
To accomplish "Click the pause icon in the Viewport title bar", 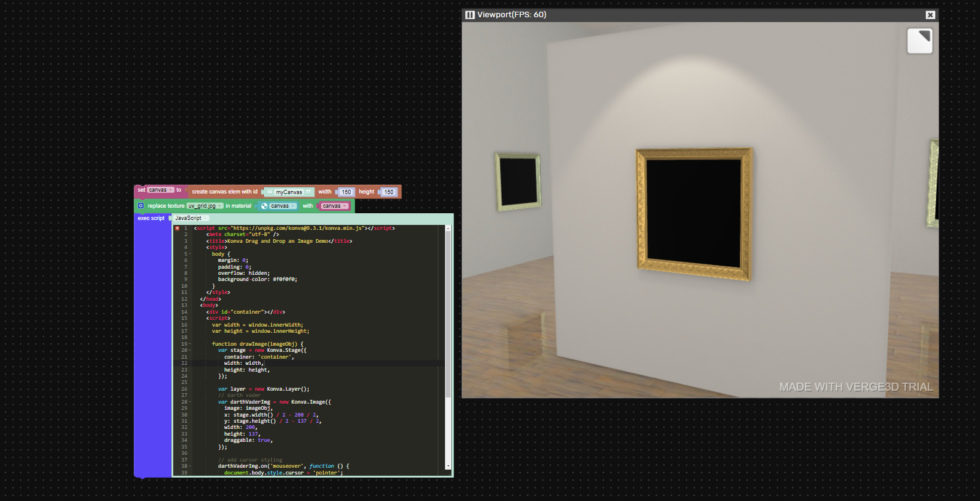I will pyautogui.click(x=470, y=15).
